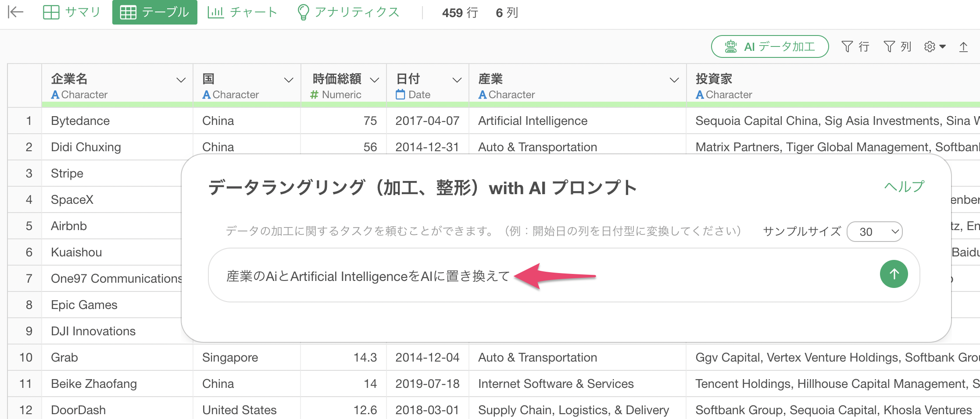Click the Internet Software & Services cell
This screenshot has width=980, height=419.
pos(577,383)
